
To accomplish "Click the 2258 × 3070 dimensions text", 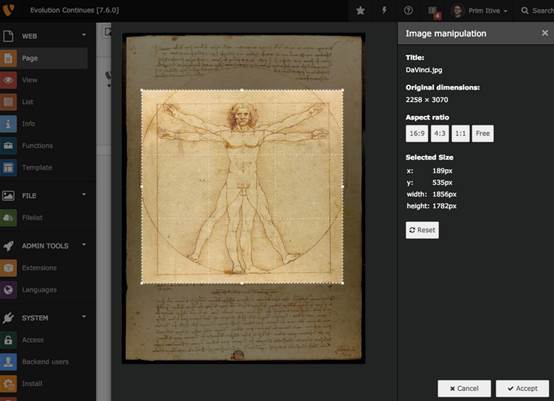I will tap(427, 100).
